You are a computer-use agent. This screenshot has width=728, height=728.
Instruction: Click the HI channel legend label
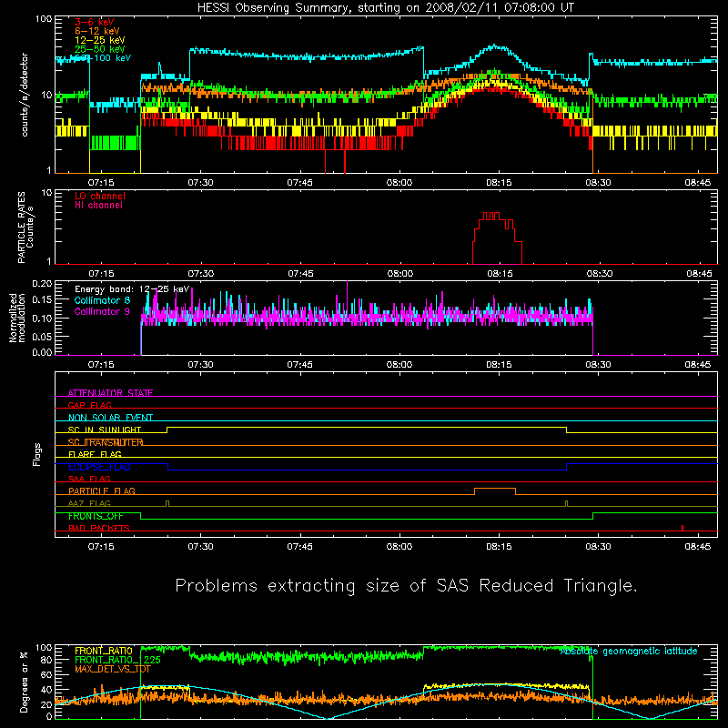98,205
